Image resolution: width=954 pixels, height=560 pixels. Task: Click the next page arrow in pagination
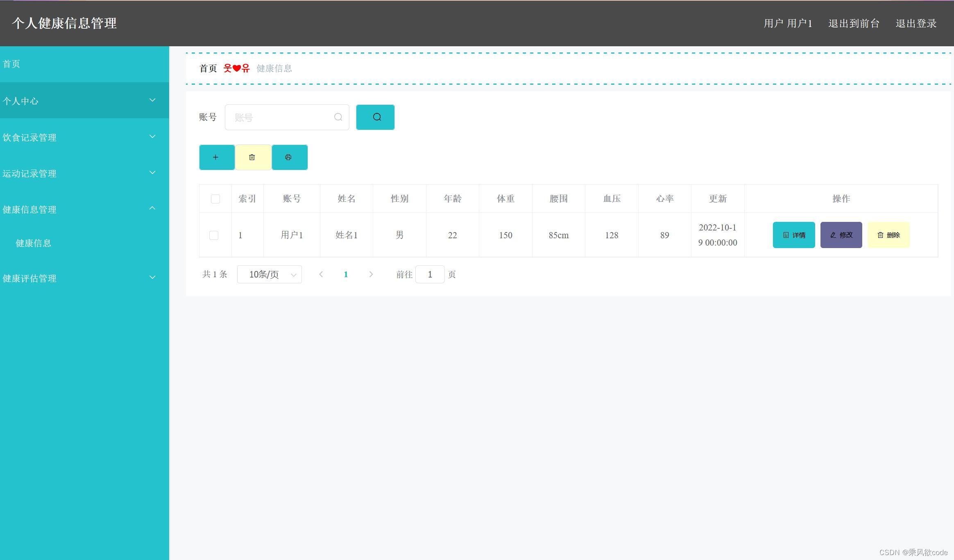371,274
